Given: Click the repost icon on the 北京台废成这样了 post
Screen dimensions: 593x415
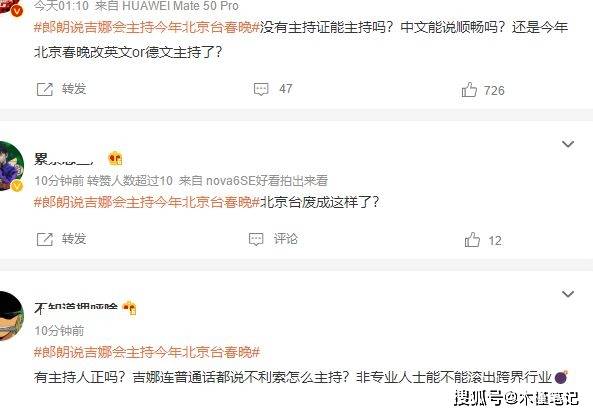Looking at the screenshot, I should tap(45, 239).
